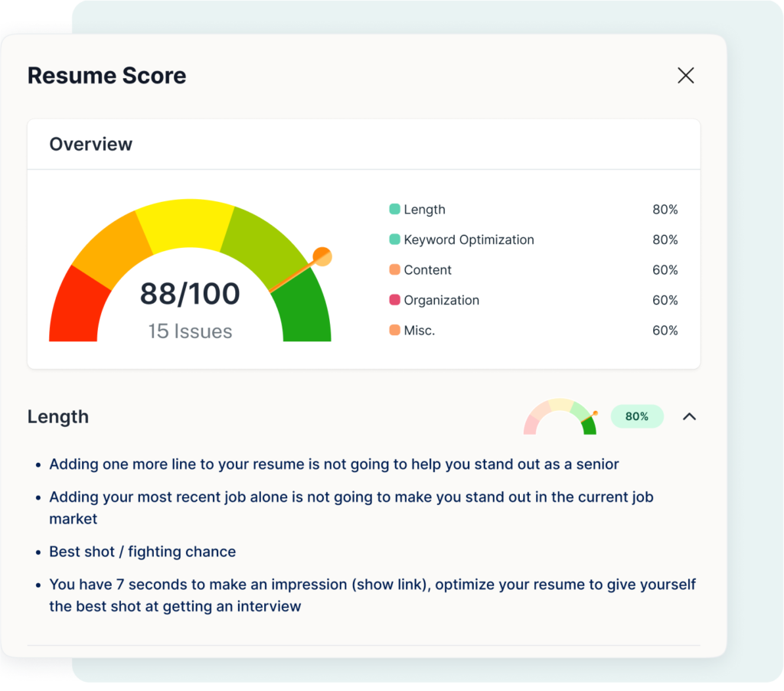This screenshot has width=784, height=691.
Task: Close the Resume Score dialog
Action: tap(685, 75)
